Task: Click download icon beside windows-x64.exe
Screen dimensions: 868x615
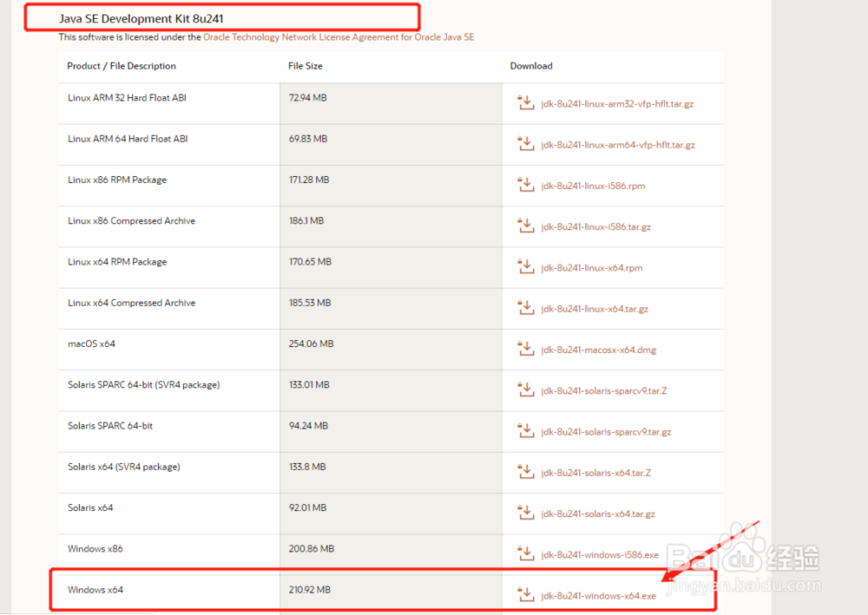Action: point(525,593)
